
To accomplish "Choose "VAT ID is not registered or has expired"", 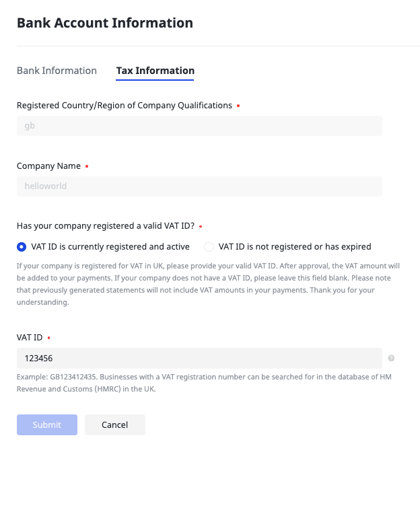I will click(209, 247).
